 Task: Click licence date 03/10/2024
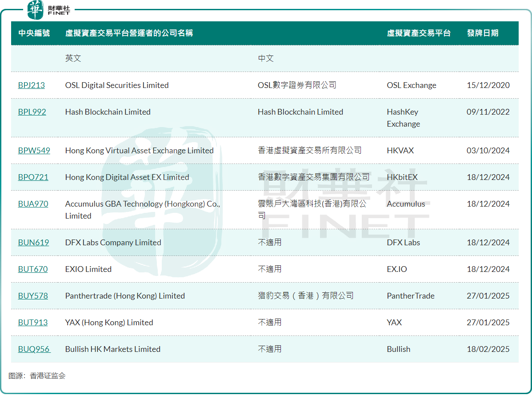(488, 151)
